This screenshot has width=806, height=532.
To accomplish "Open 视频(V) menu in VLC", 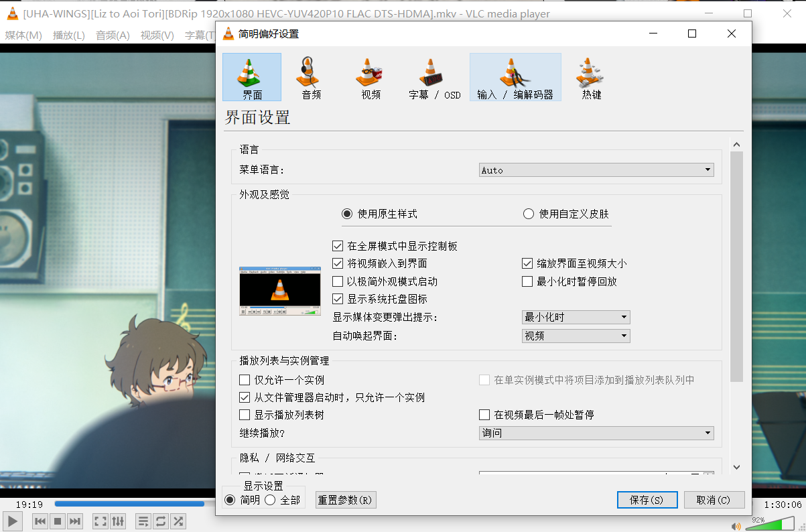I will tap(157, 36).
